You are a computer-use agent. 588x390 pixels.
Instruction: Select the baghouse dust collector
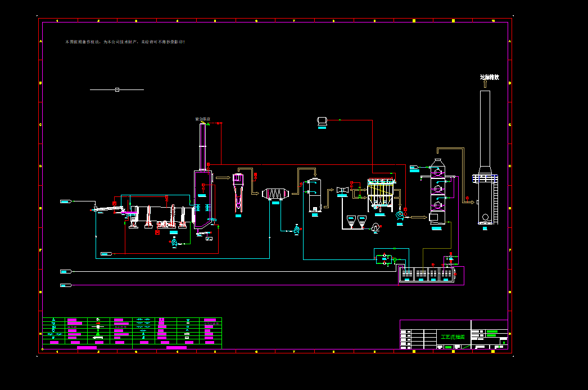pyautogui.click(x=381, y=195)
